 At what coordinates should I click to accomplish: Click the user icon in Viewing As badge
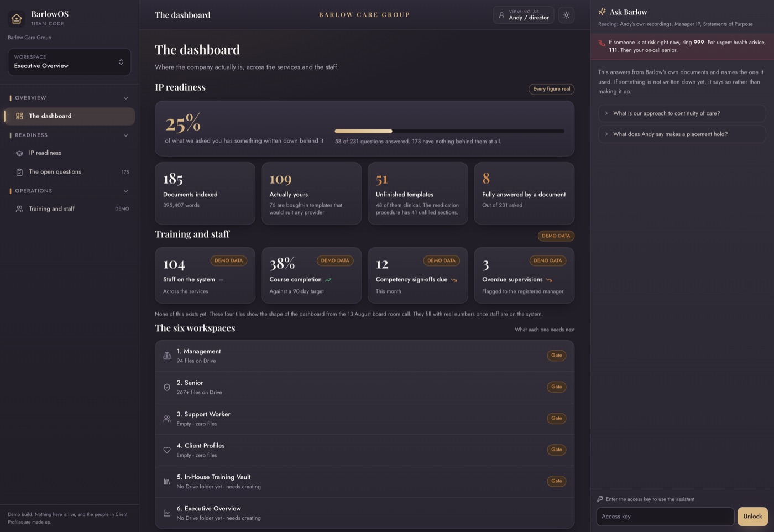tap(501, 15)
